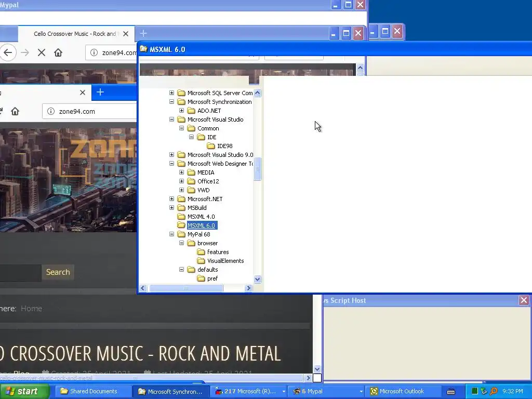Screen dimensions: 532x399
Task: Expand the ADO.NET folder node
Action: coord(181,110)
